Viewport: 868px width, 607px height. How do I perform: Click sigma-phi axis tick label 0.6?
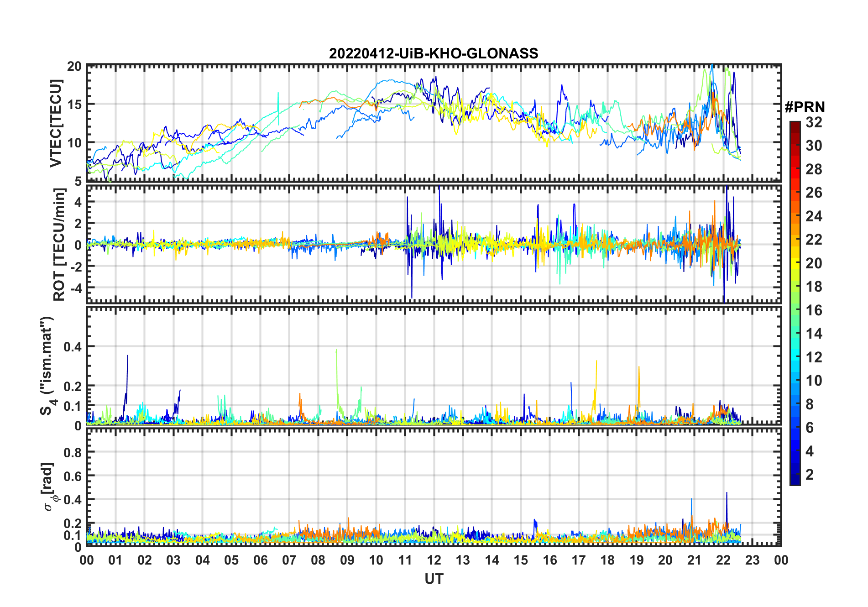pos(73,476)
